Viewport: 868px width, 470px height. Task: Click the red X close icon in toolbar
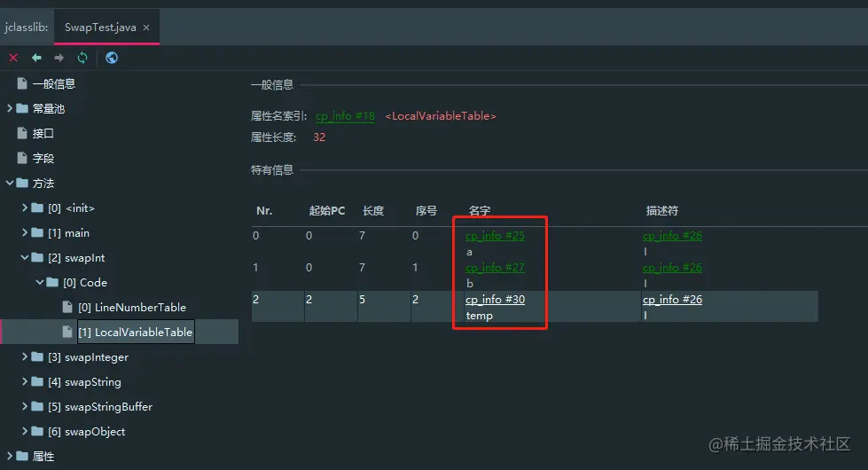tap(13, 58)
